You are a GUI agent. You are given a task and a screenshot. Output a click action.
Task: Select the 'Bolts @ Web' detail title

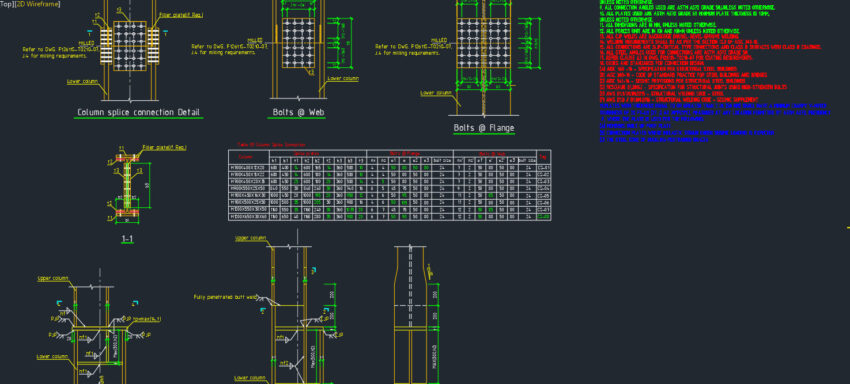pyautogui.click(x=296, y=113)
